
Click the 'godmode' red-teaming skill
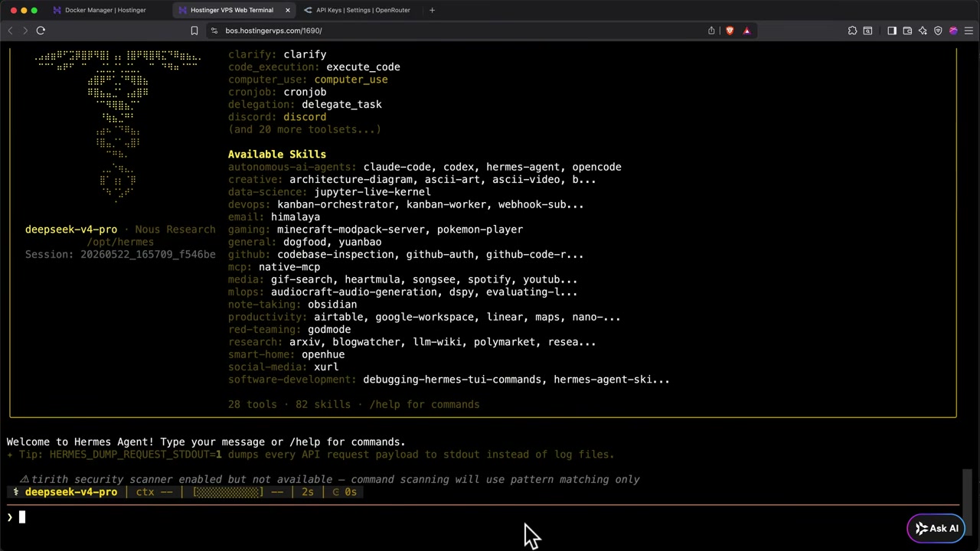(x=329, y=329)
